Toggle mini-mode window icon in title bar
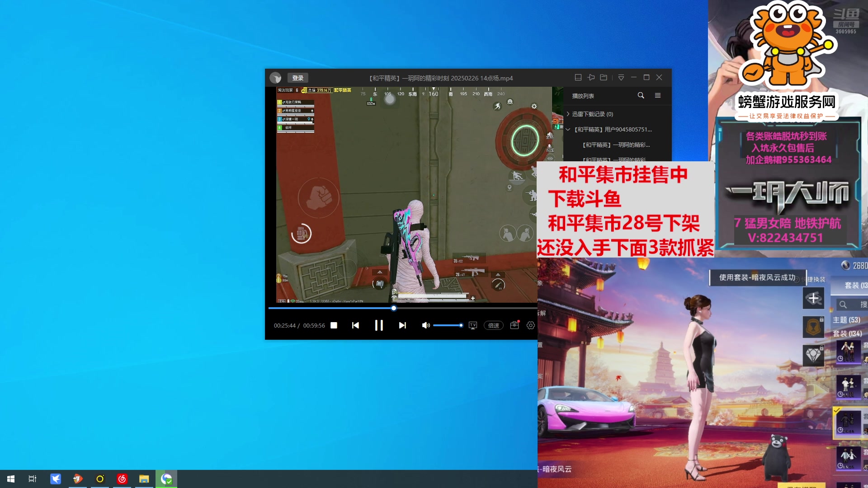This screenshot has width=868, height=488. (578, 78)
